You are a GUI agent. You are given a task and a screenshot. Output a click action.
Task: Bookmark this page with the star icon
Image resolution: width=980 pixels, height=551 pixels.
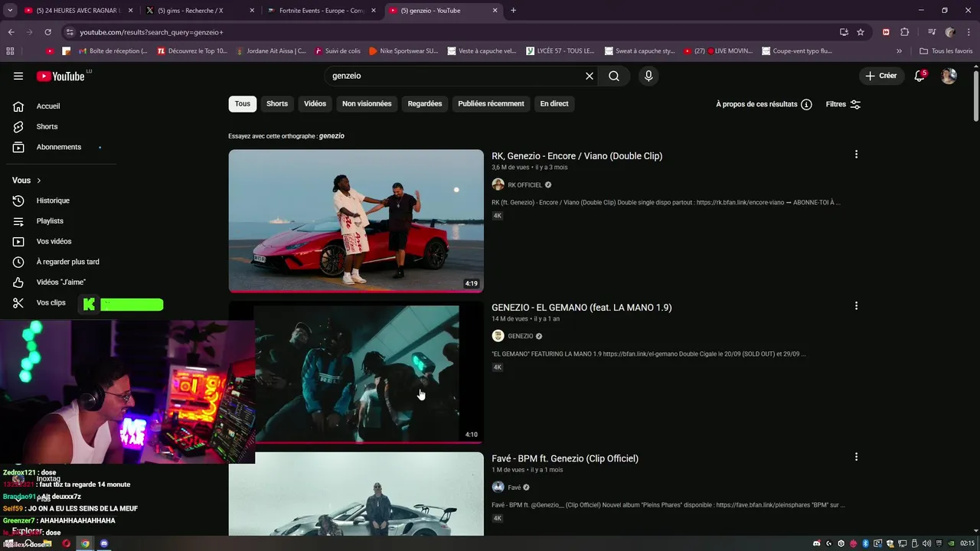[x=861, y=32]
